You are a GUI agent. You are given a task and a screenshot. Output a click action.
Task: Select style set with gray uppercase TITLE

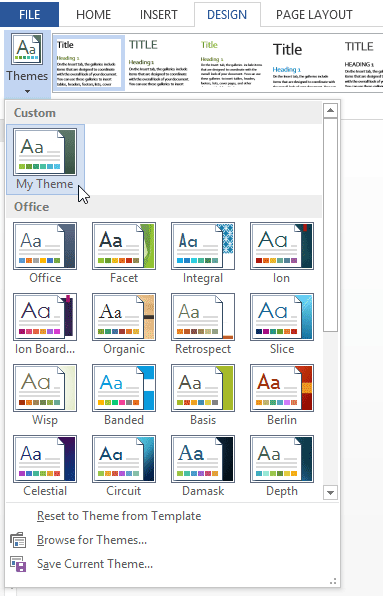click(158, 63)
